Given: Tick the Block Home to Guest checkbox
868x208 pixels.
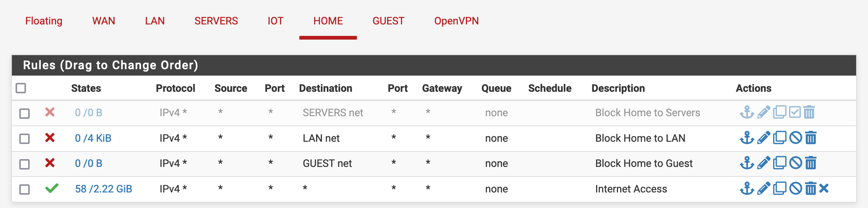Looking at the screenshot, I should pyautogui.click(x=24, y=164).
